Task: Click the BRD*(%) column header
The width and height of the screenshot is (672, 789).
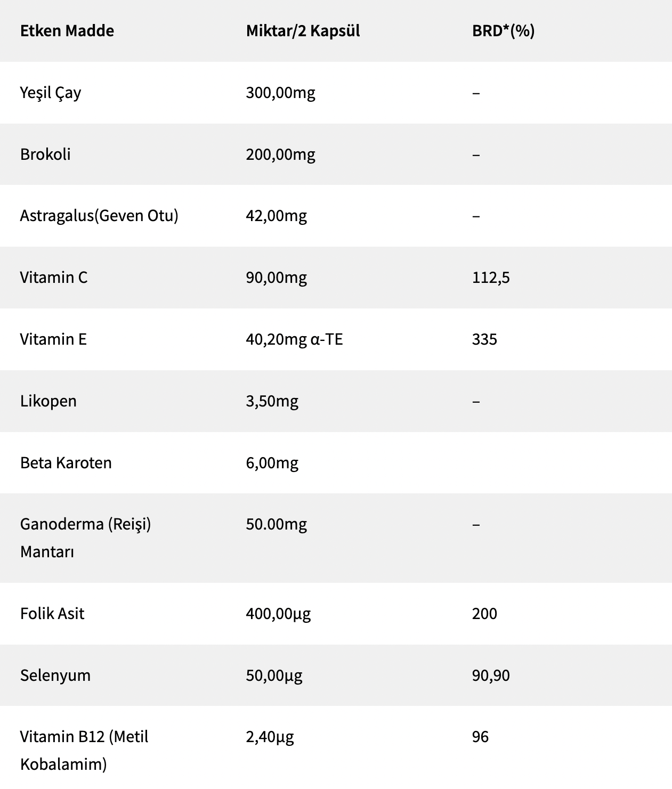Action: (503, 31)
